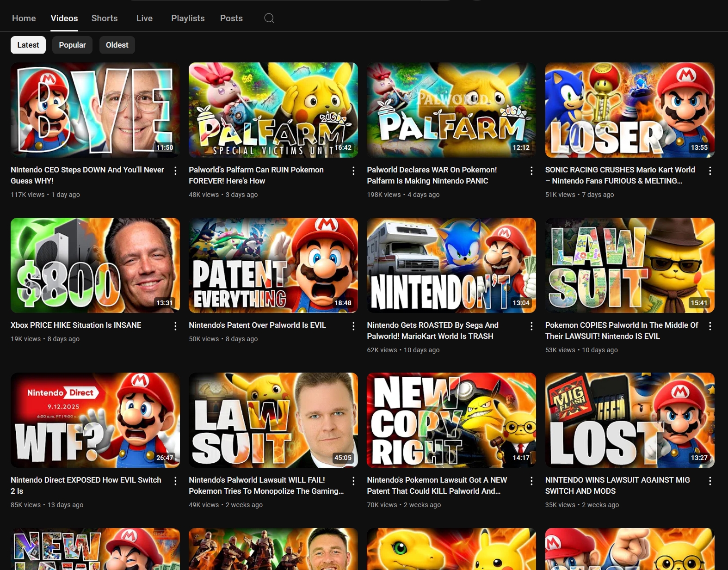Sort videos by Oldest
This screenshot has width=728, height=570.
pyautogui.click(x=117, y=45)
